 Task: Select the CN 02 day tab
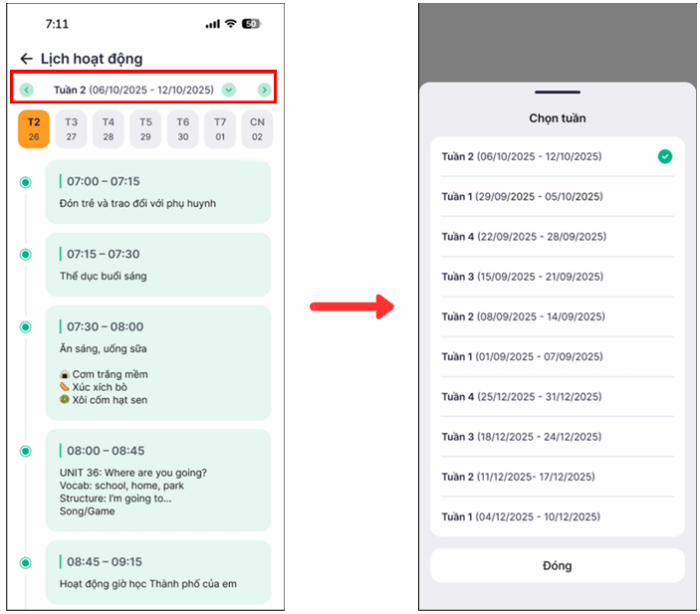click(x=257, y=129)
